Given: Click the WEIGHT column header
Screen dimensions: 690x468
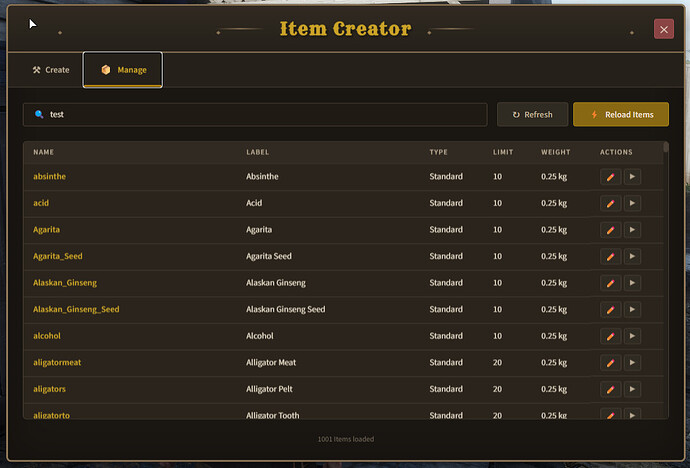Looking at the screenshot, I should coord(556,152).
